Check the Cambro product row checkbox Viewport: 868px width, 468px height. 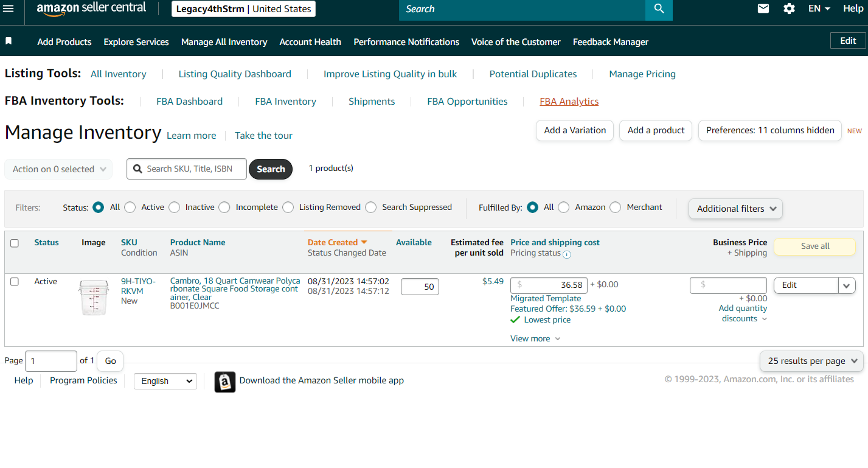15,282
